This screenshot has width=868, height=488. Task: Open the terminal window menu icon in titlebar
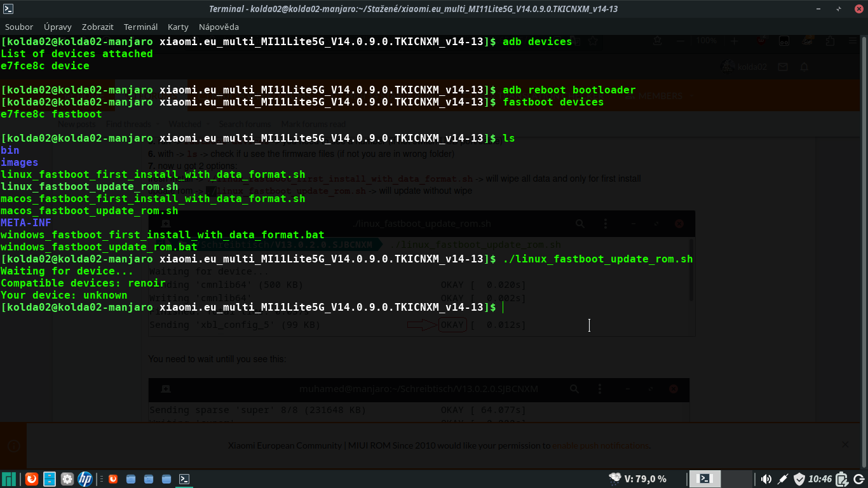click(9, 9)
